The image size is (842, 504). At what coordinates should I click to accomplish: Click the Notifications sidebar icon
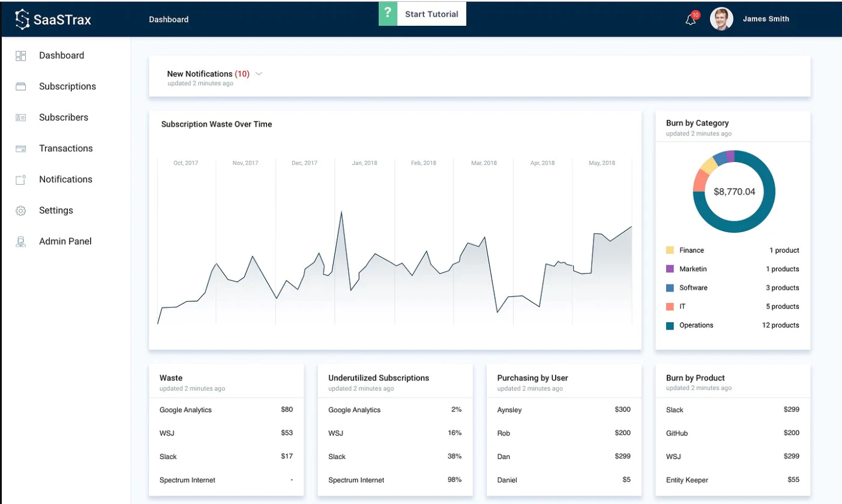(x=21, y=179)
